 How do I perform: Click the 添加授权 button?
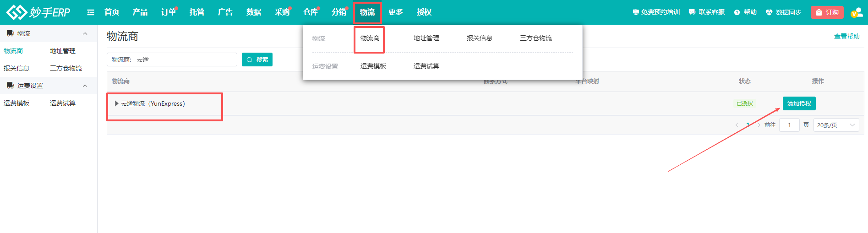point(799,103)
